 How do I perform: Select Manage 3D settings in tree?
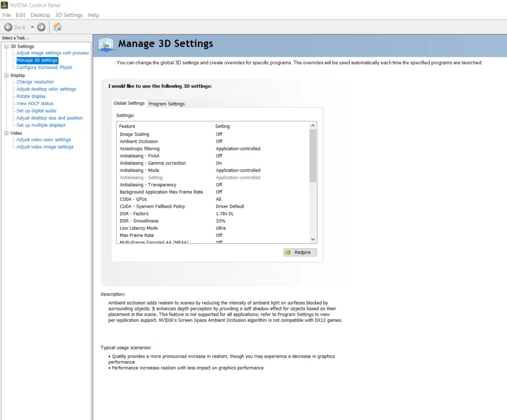click(x=37, y=60)
